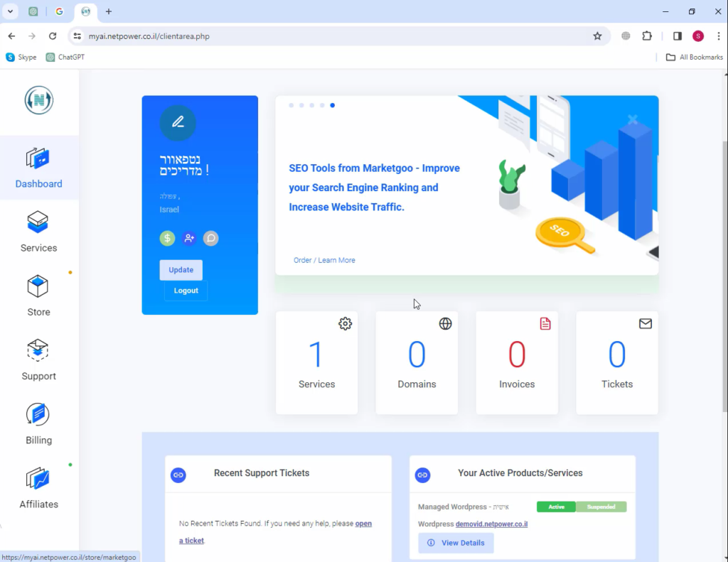Click the Billing book icon in the sidebar
The image size is (728, 562).
point(38,414)
